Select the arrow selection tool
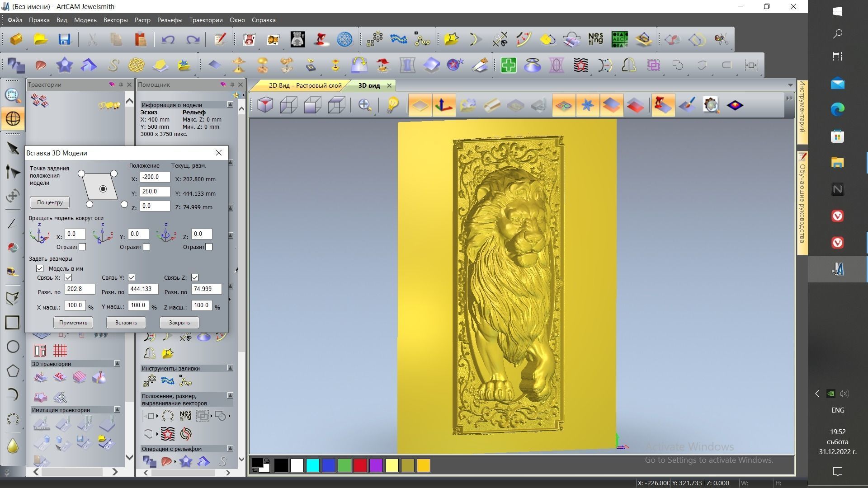The height and width of the screenshot is (488, 868). pos(13,148)
